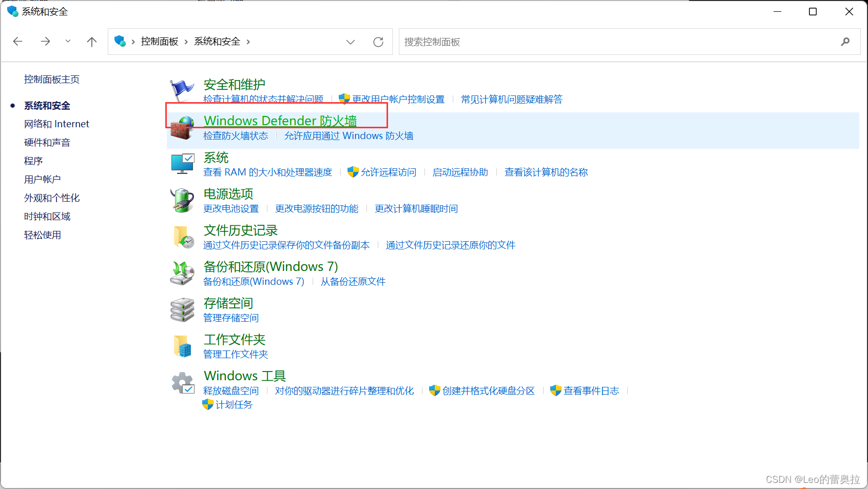Image resolution: width=868 pixels, height=489 pixels.
Task: Click 常见计算机问题疑难解答 link
Action: 512,99
